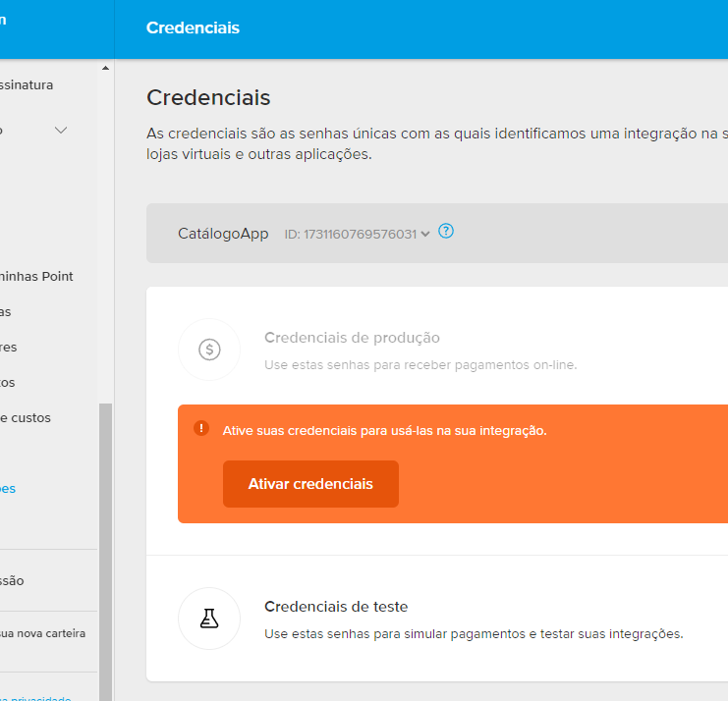The height and width of the screenshot is (701, 728).
Task: Click the sidebar scroll up arrow
Action: click(x=106, y=68)
